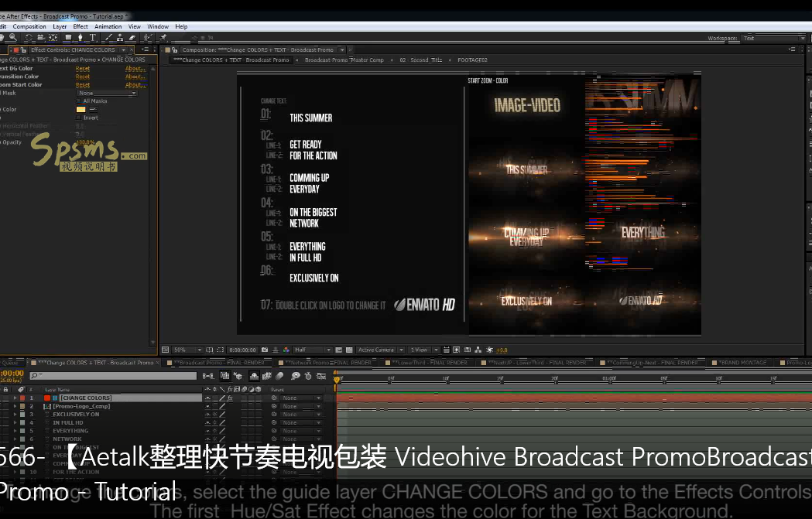The width and height of the screenshot is (812, 519).
Task: Navigate to Broadcast-Promo_Master Comp breadcrumb
Action: (344, 60)
